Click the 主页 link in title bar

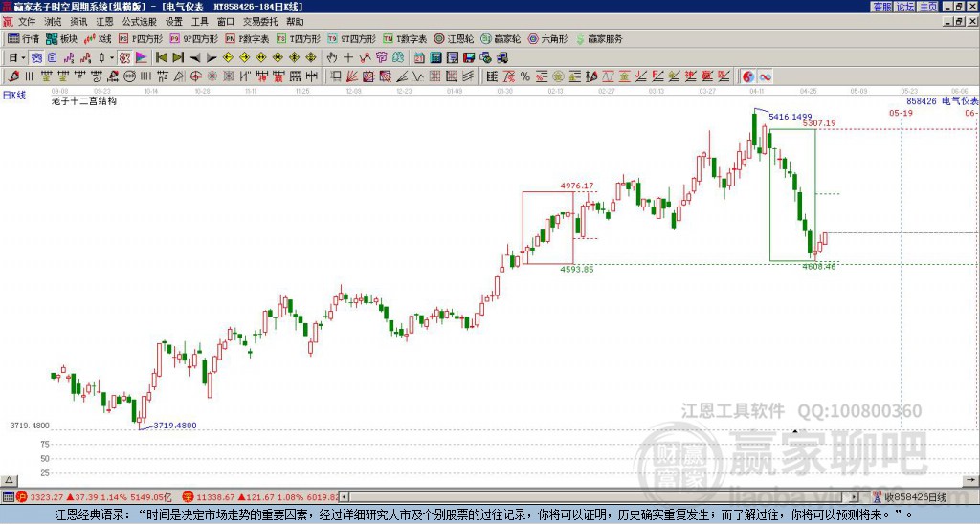click(x=928, y=7)
